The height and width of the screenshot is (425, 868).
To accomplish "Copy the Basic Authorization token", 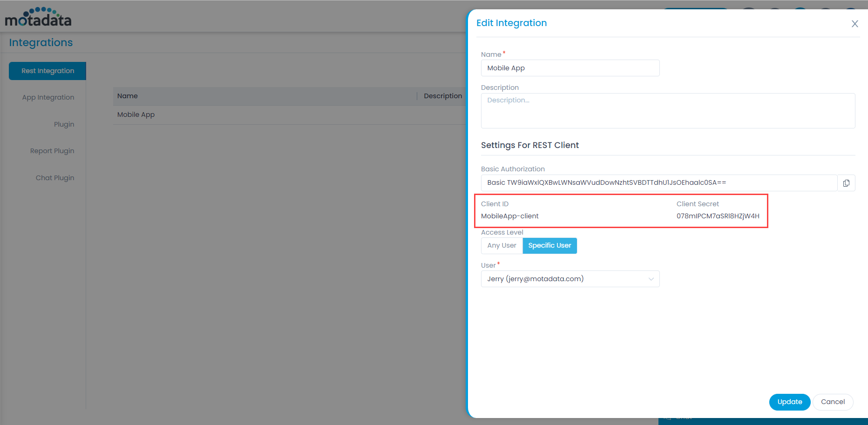I will tap(846, 183).
